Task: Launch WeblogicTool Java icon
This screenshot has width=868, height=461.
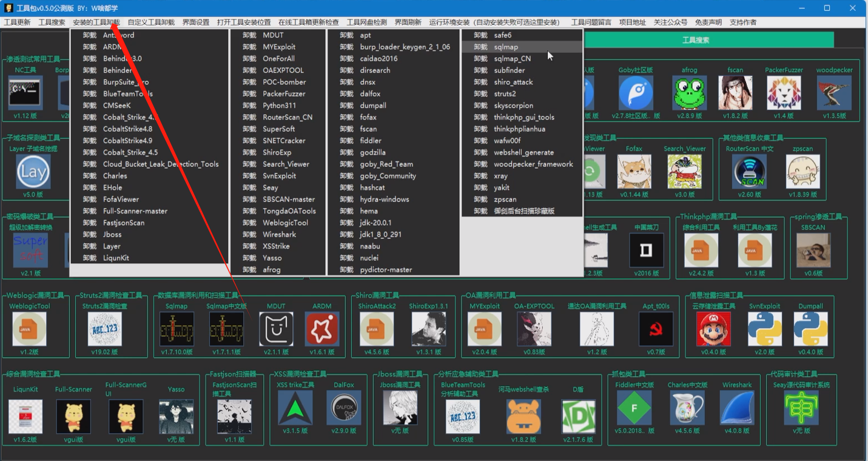Action: coord(29,329)
